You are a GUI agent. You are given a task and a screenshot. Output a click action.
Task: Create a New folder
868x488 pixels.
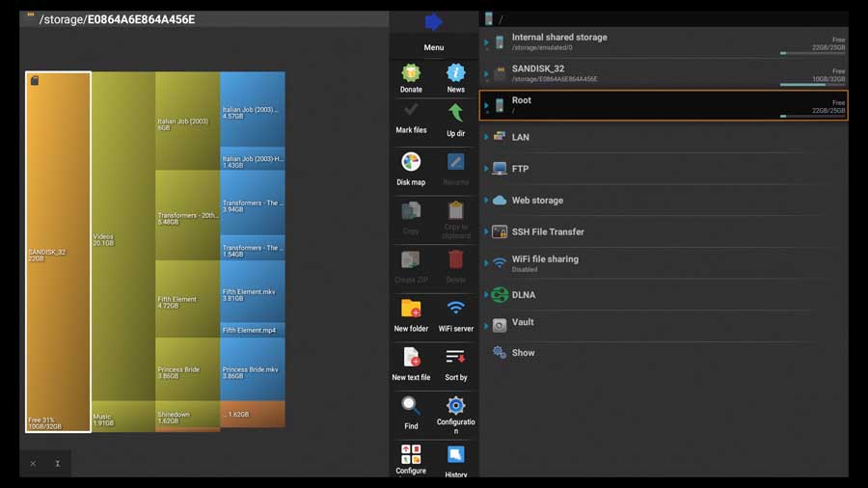pos(411,314)
